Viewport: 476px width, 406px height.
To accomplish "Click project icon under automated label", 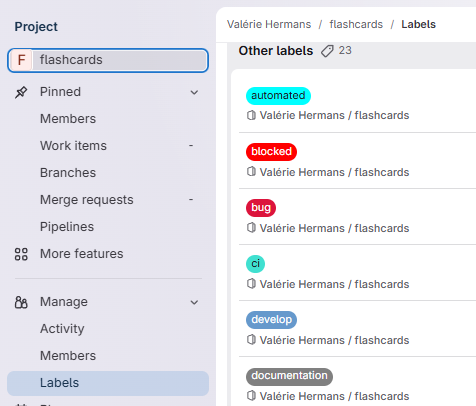I will (x=251, y=115).
